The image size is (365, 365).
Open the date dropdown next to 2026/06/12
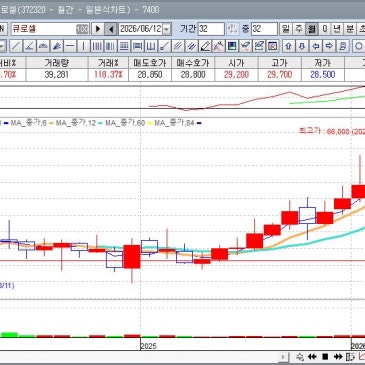tap(167, 29)
